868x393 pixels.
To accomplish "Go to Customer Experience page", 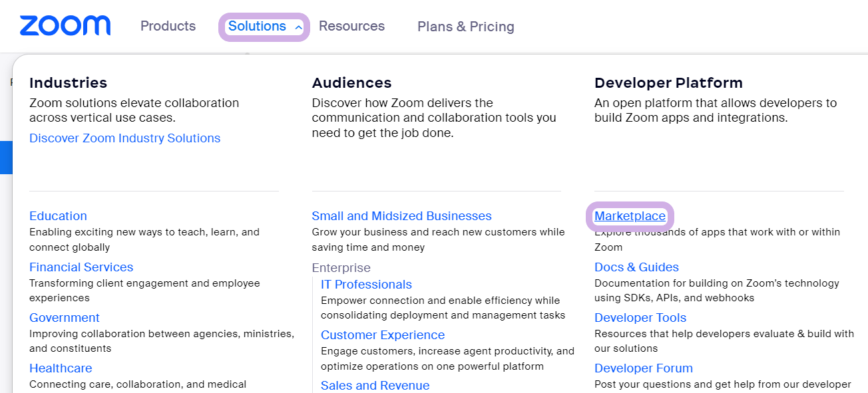I will pyautogui.click(x=383, y=335).
